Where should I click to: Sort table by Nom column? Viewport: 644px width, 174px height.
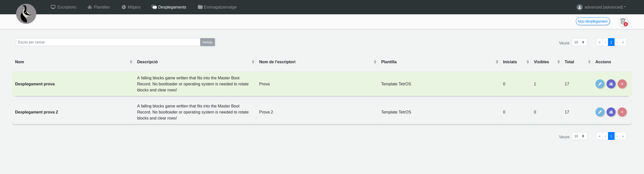pos(73,62)
